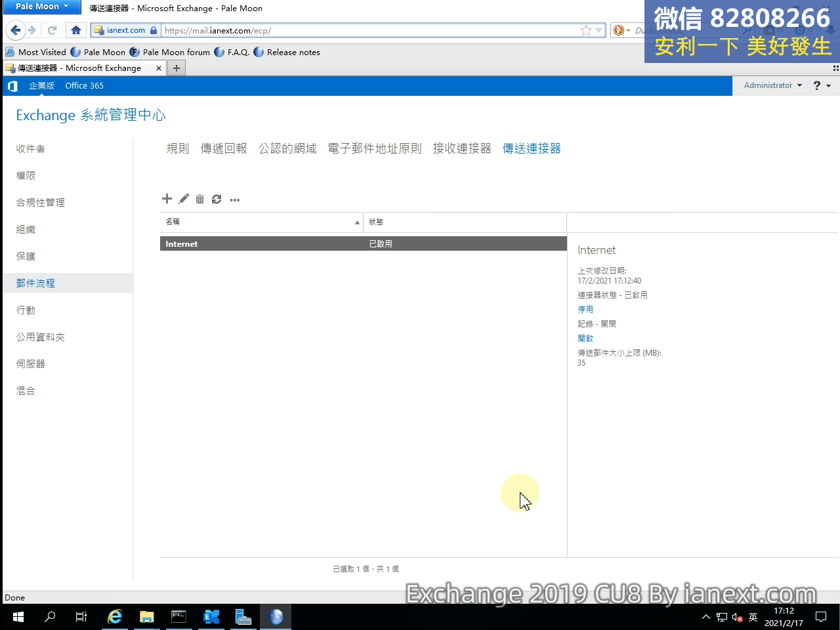
Task: Reload the page with browser reload button
Action: (x=52, y=30)
